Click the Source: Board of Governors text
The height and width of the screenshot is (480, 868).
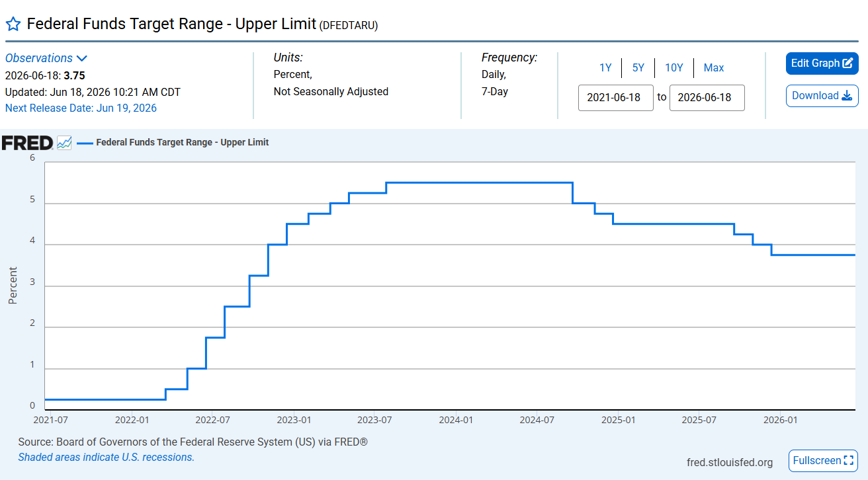193,442
